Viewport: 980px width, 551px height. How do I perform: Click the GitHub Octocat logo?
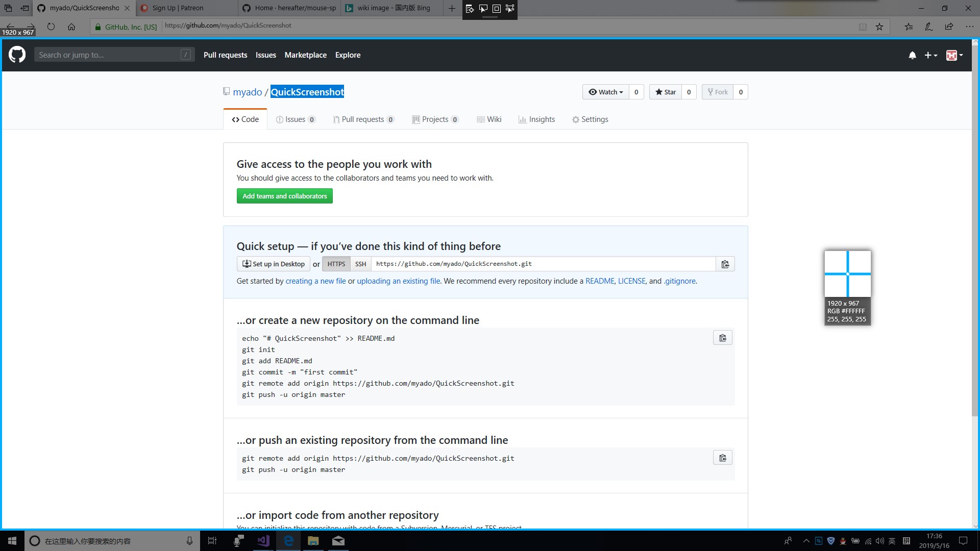click(x=17, y=55)
